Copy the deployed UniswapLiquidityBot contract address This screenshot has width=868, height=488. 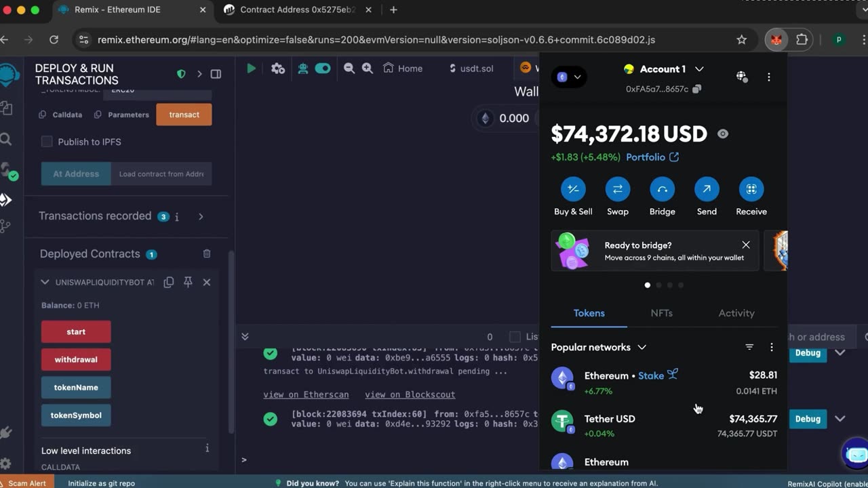coord(169,282)
